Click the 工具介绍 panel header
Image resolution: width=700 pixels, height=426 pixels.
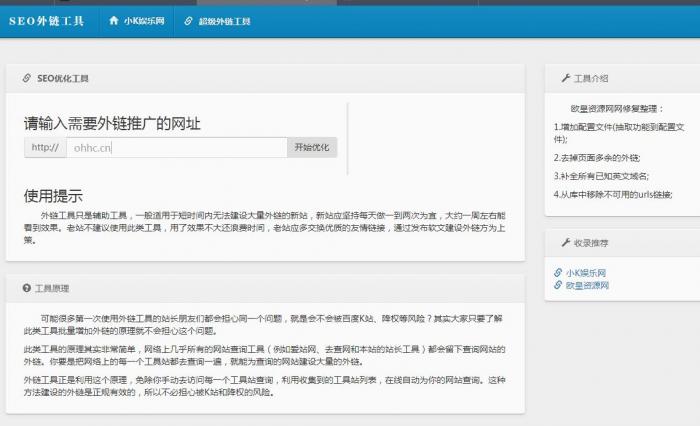pos(591,78)
